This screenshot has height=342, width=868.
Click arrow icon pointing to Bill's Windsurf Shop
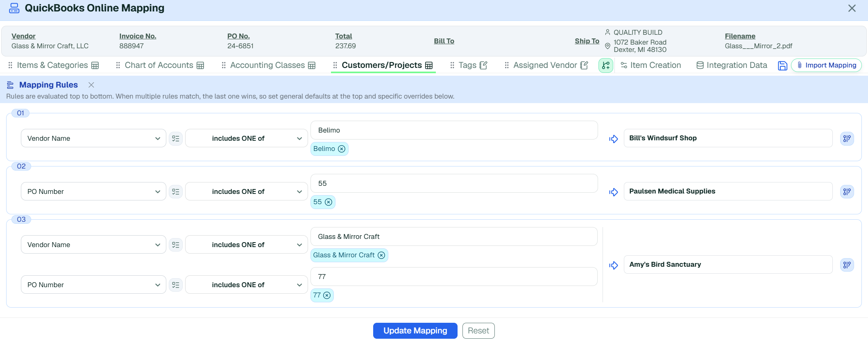tap(613, 139)
